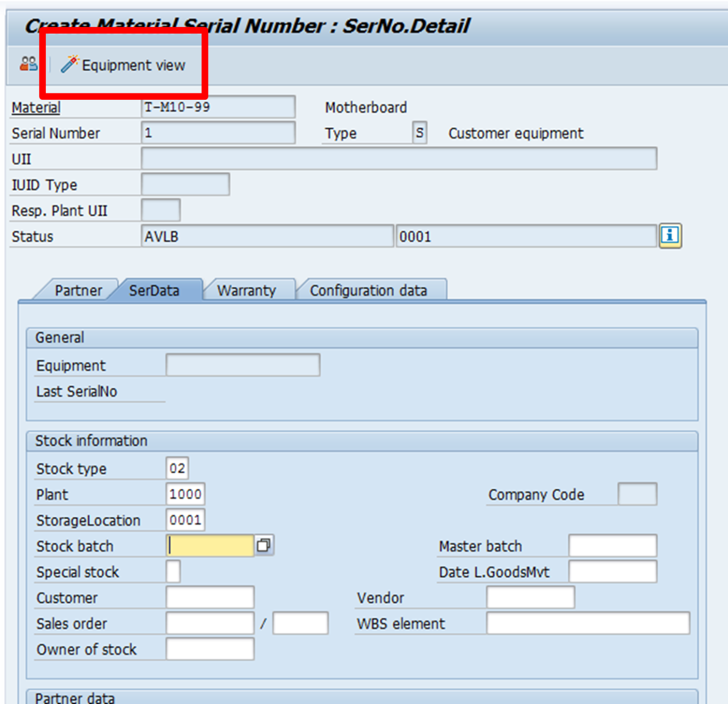Click the Motherboard description text
The image size is (728, 704).
pyautogui.click(x=366, y=108)
